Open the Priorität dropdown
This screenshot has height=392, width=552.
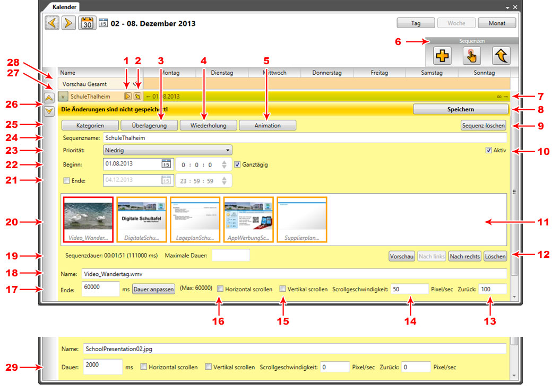coord(167,151)
